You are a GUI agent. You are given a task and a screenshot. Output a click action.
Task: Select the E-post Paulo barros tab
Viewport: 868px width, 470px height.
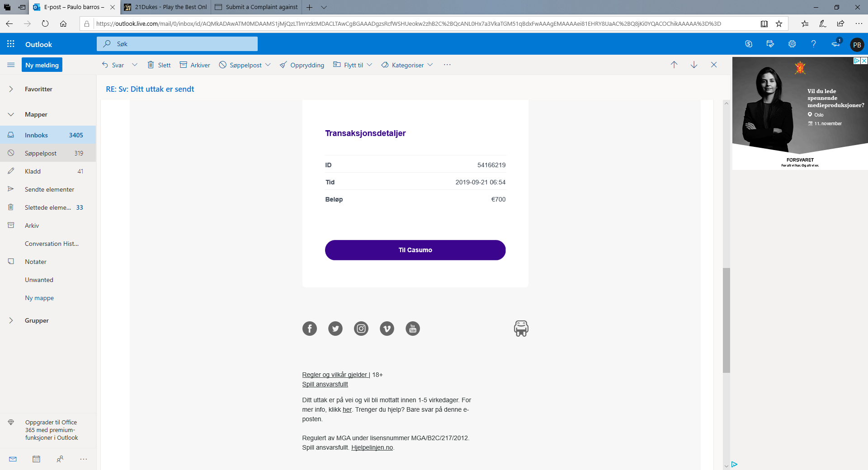(74, 7)
